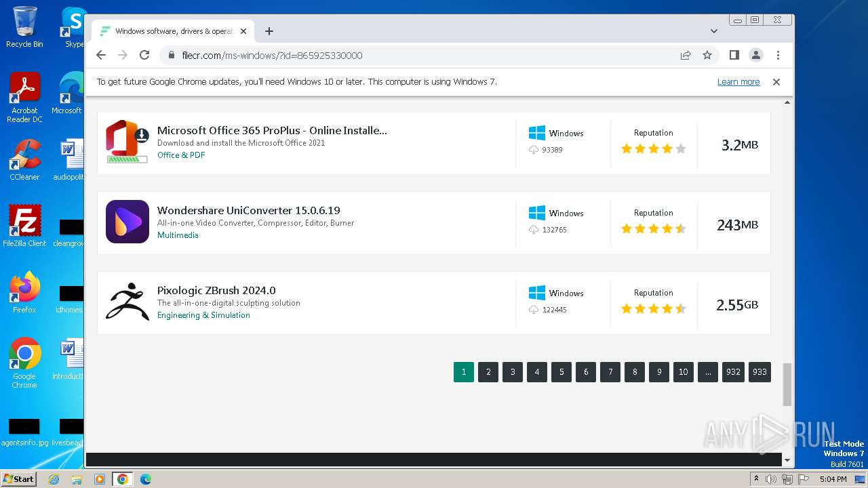Open Internet Explorer in taskbar

coord(54,479)
